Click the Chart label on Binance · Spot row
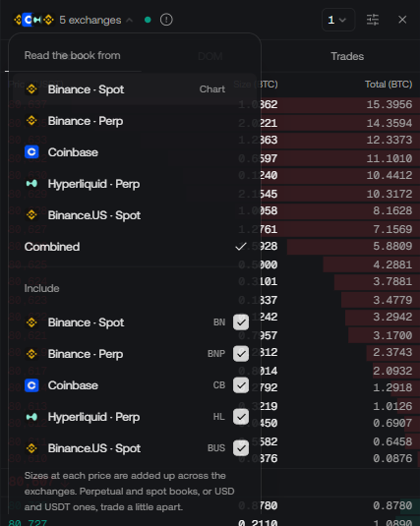 212,89
